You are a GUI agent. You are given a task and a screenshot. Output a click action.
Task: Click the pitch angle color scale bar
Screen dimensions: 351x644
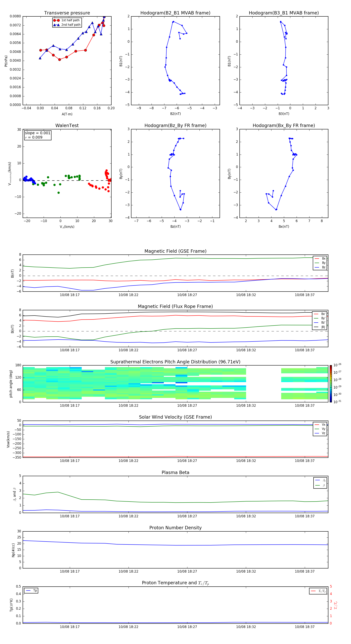(x=331, y=383)
